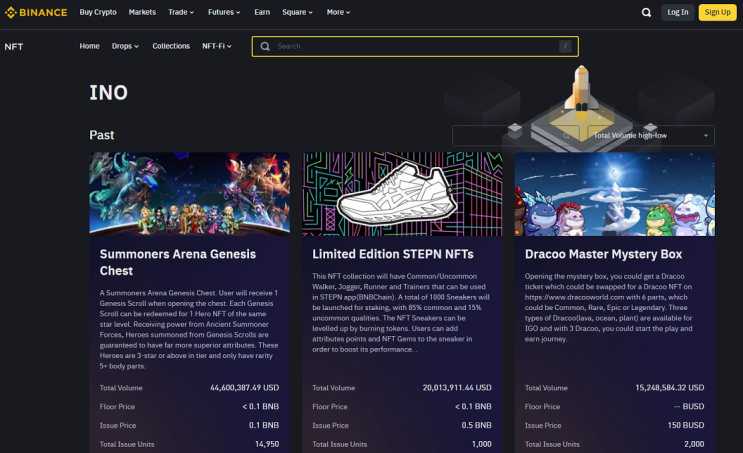Focus the NFT Search input field

(x=415, y=46)
